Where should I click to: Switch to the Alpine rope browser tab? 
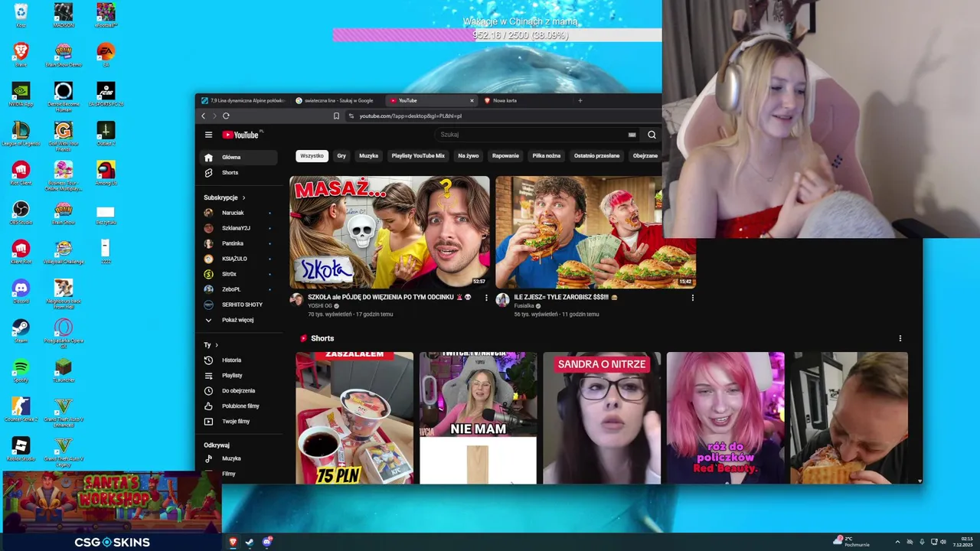pos(243,100)
